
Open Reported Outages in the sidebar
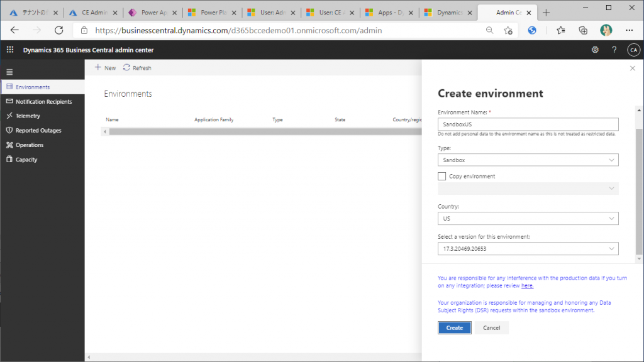tap(43, 130)
